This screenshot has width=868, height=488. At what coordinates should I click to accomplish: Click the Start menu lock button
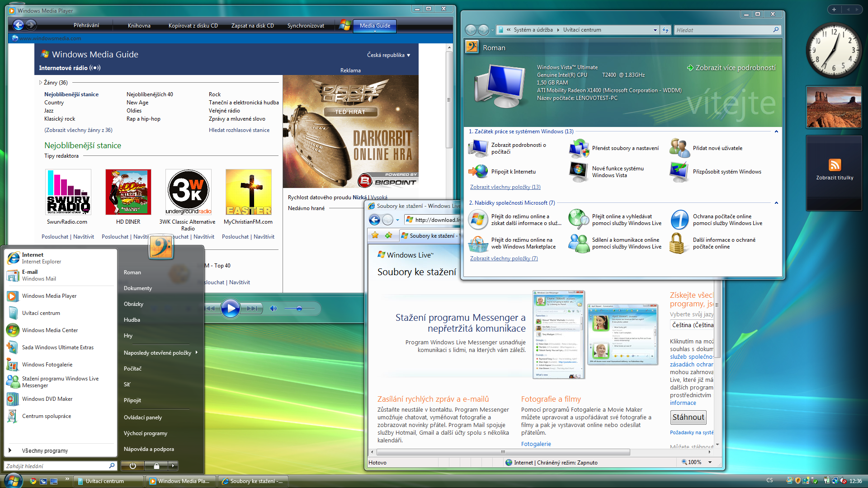(x=156, y=466)
